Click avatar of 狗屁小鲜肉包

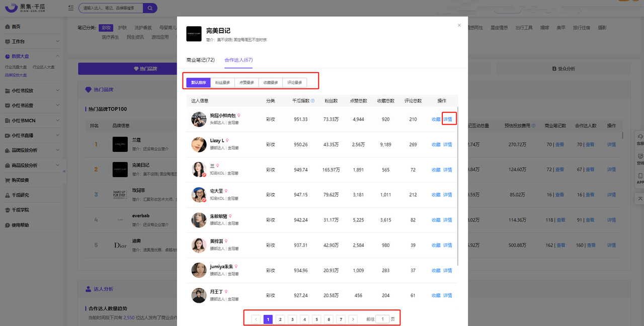[x=199, y=119]
